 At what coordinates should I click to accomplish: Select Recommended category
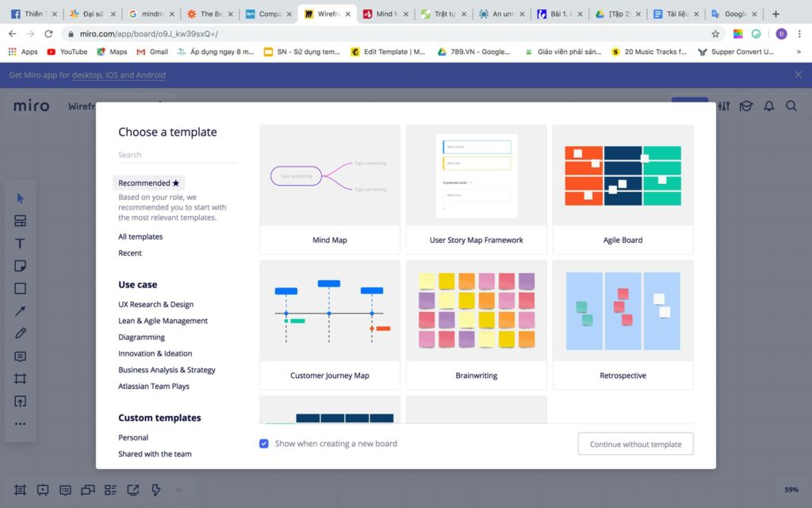click(x=148, y=183)
